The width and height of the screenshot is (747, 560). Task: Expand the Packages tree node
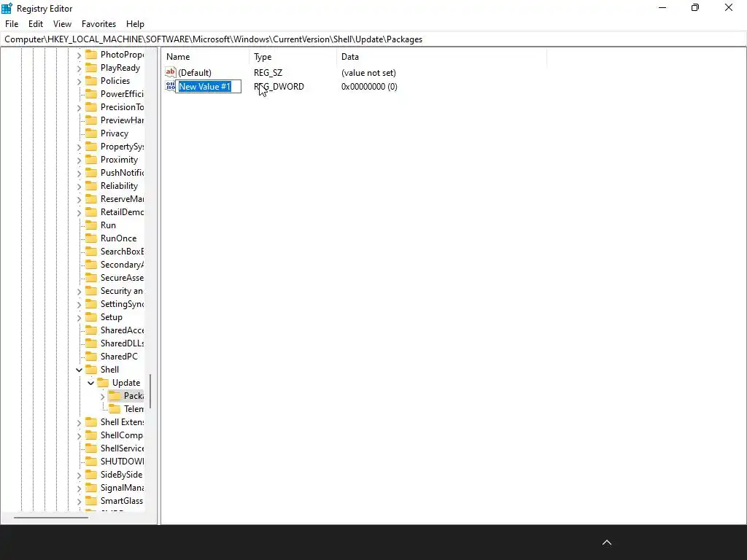pyautogui.click(x=102, y=396)
